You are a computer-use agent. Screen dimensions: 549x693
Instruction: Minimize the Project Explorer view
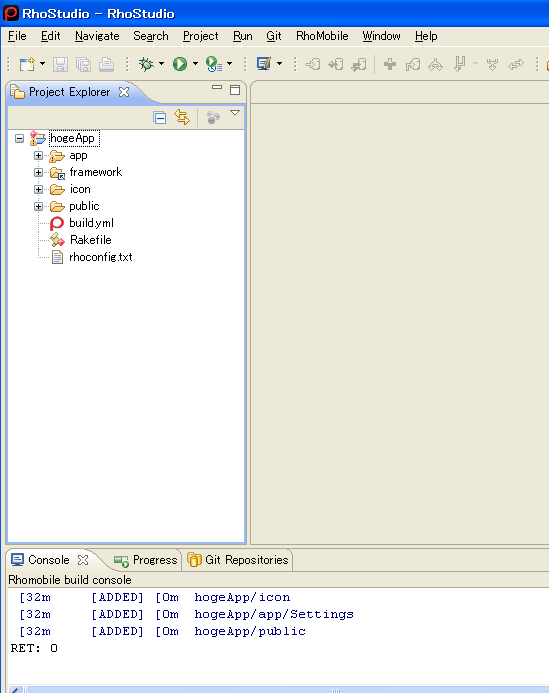point(217,88)
